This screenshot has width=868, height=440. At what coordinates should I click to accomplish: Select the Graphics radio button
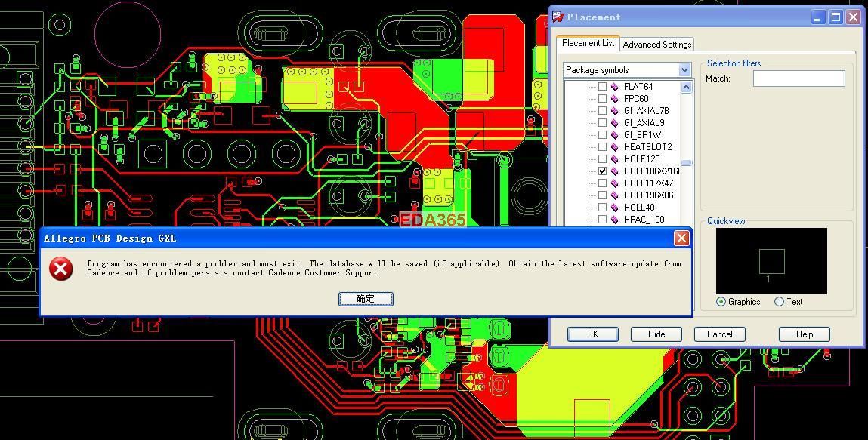pos(721,302)
